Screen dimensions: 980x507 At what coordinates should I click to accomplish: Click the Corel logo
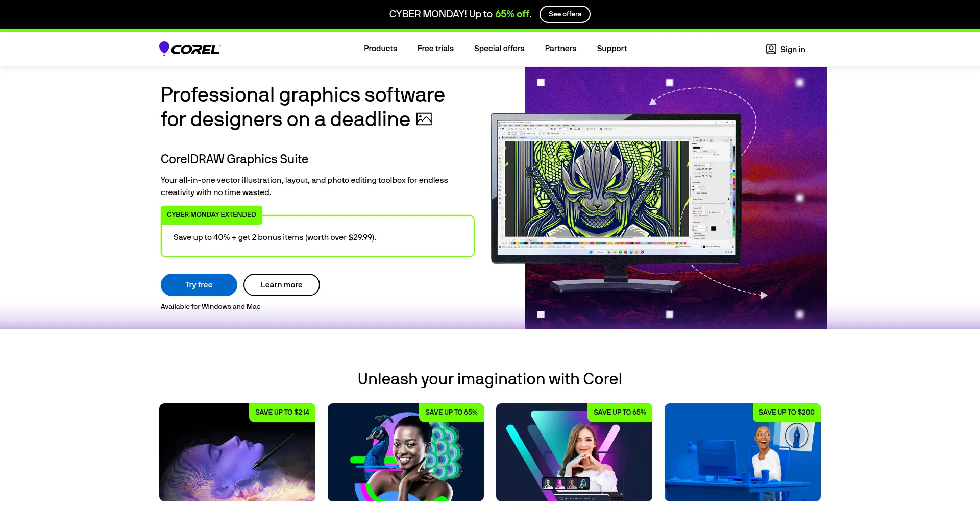(x=190, y=49)
